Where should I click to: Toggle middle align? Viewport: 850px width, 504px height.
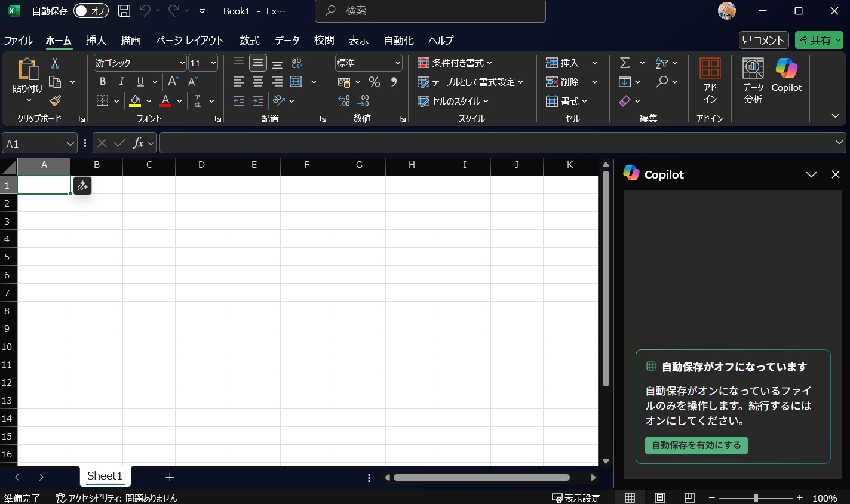(258, 63)
